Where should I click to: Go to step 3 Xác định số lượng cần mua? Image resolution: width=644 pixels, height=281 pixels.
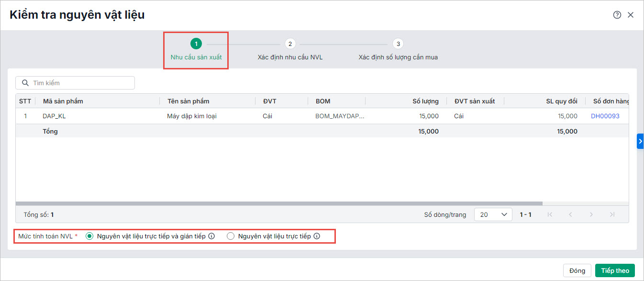pyautogui.click(x=398, y=44)
